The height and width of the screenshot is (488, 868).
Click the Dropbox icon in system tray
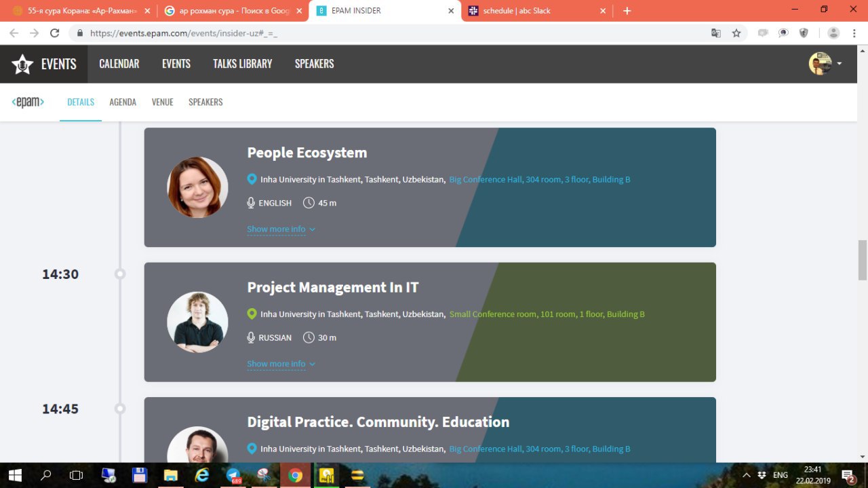(x=762, y=475)
